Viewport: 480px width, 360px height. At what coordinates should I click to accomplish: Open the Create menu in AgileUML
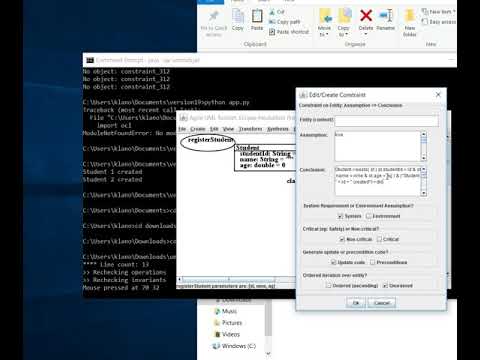(198, 129)
